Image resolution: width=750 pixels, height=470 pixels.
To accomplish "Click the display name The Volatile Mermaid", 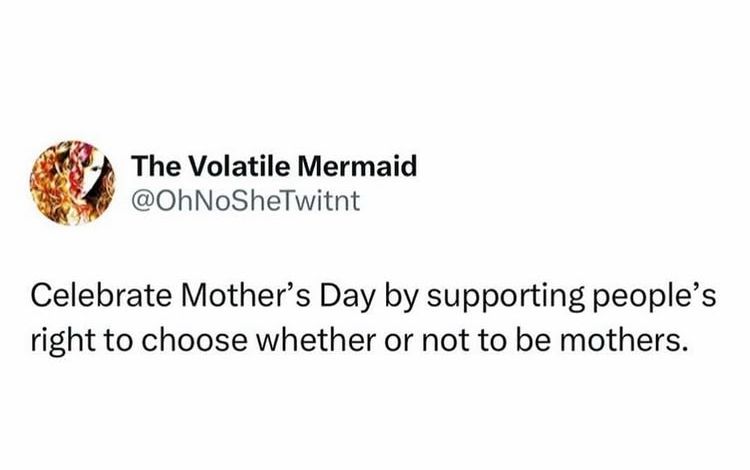I will (x=274, y=166).
